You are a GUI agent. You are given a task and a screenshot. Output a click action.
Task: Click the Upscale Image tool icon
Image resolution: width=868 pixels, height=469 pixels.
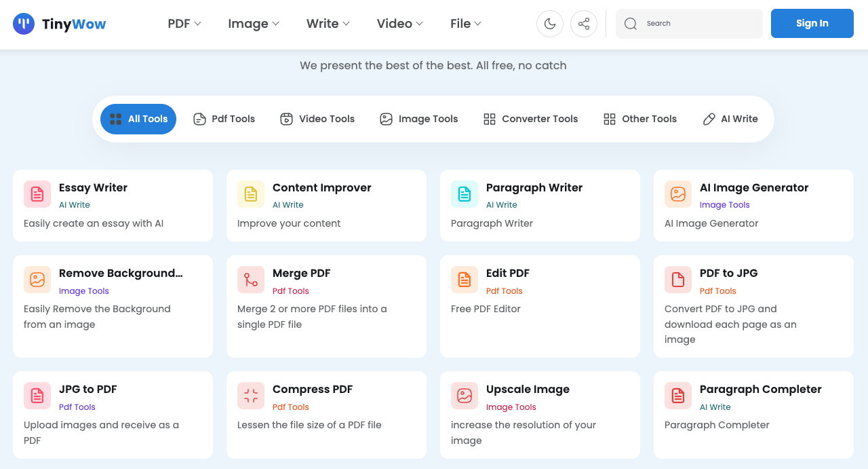(x=465, y=396)
